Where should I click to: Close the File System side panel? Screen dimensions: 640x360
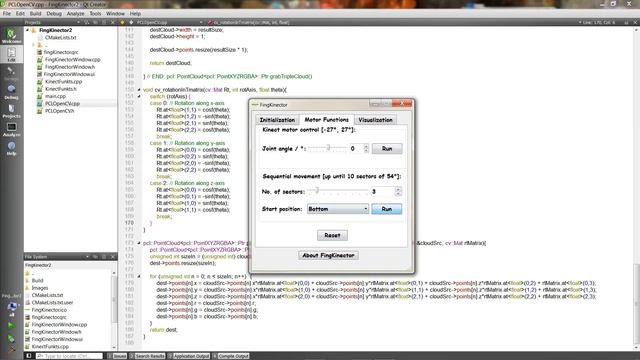point(112,257)
